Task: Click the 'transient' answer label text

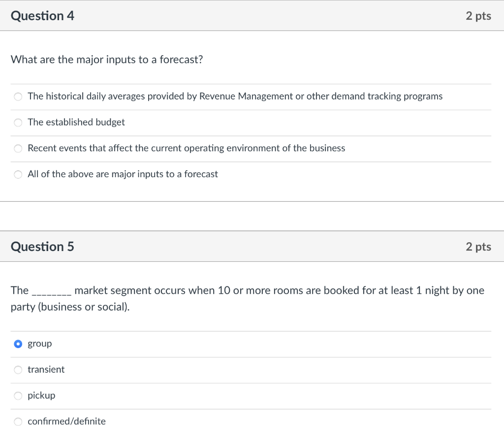Action: [46, 369]
